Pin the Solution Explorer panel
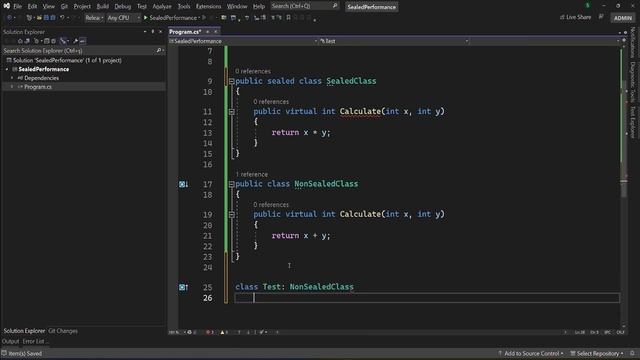 [x=153, y=31]
